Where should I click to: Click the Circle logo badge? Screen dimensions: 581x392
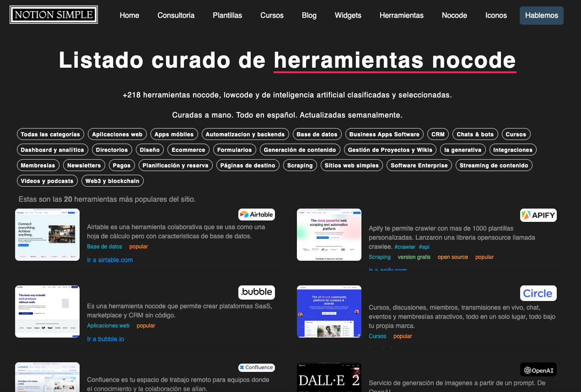click(x=538, y=293)
